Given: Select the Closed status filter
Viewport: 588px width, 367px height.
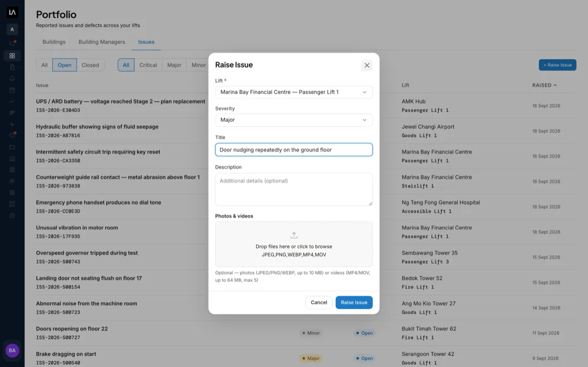Looking at the screenshot, I should 90,65.
